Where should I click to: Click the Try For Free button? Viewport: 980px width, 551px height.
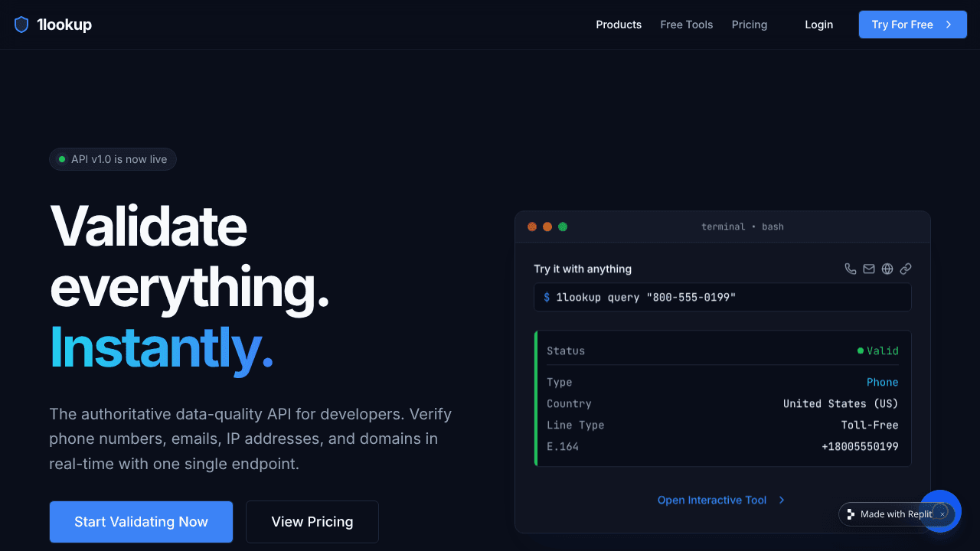coord(913,24)
